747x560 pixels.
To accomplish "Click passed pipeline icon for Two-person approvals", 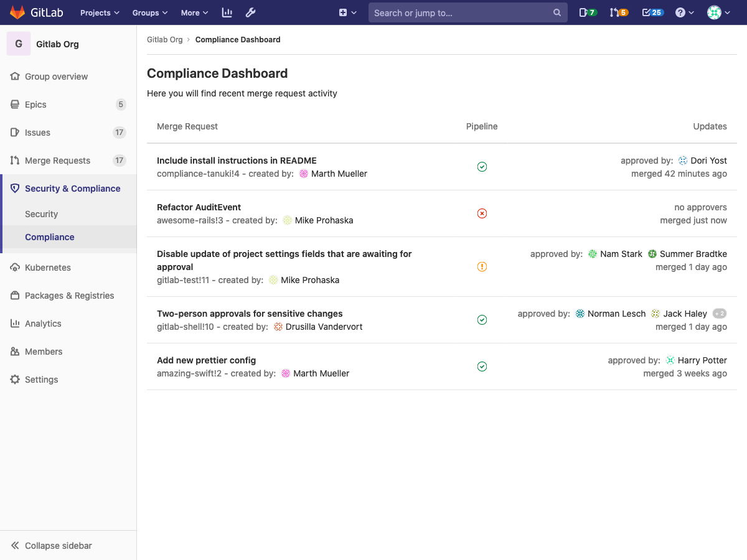I will coord(482,320).
